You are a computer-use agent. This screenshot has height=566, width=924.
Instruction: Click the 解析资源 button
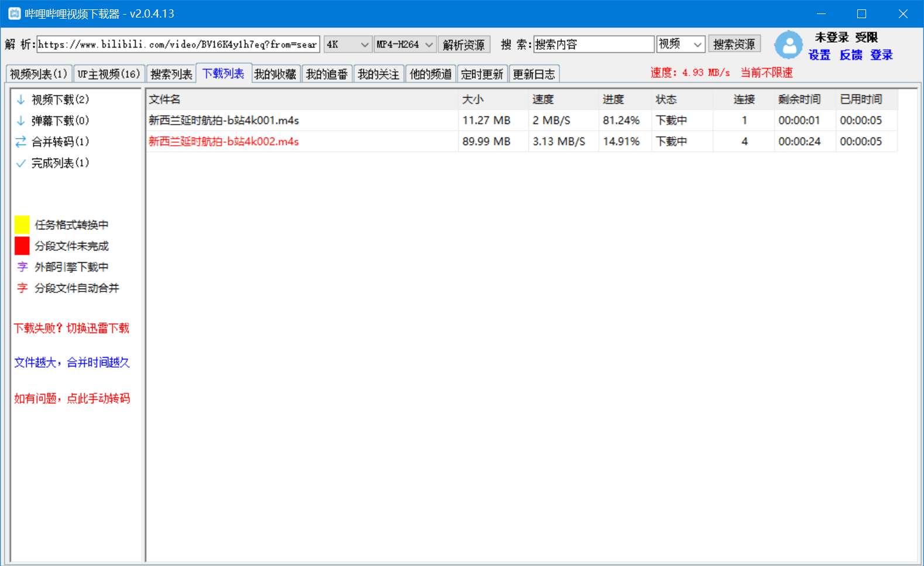pyautogui.click(x=464, y=44)
